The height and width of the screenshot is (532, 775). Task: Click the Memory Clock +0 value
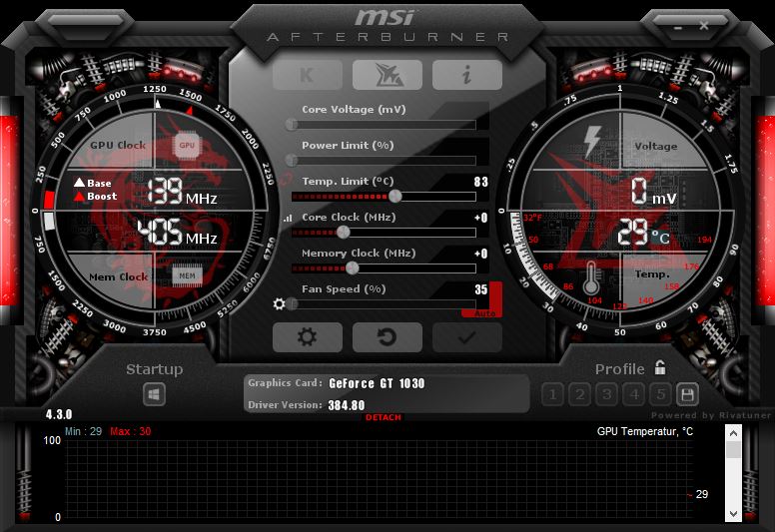click(481, 254)
